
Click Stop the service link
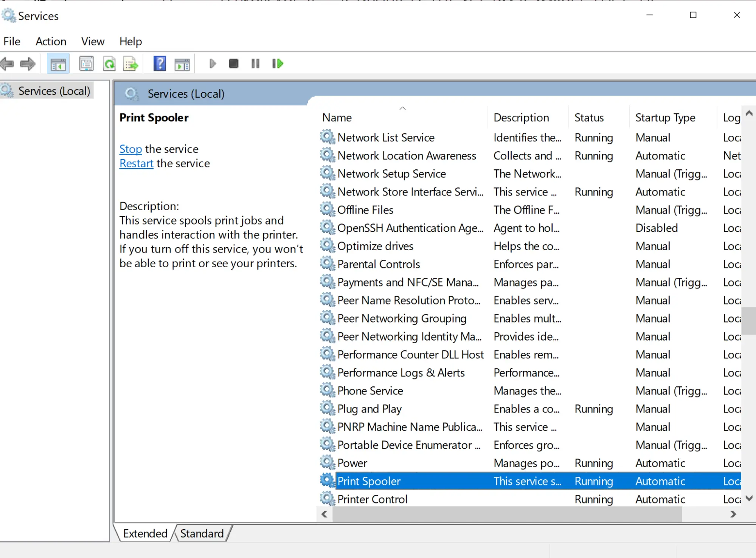pos(130,149)
